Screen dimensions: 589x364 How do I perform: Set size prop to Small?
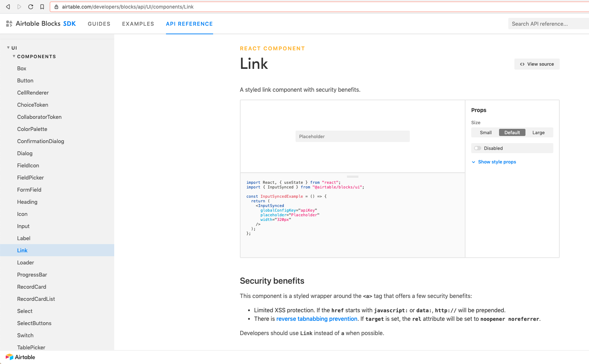485,132
